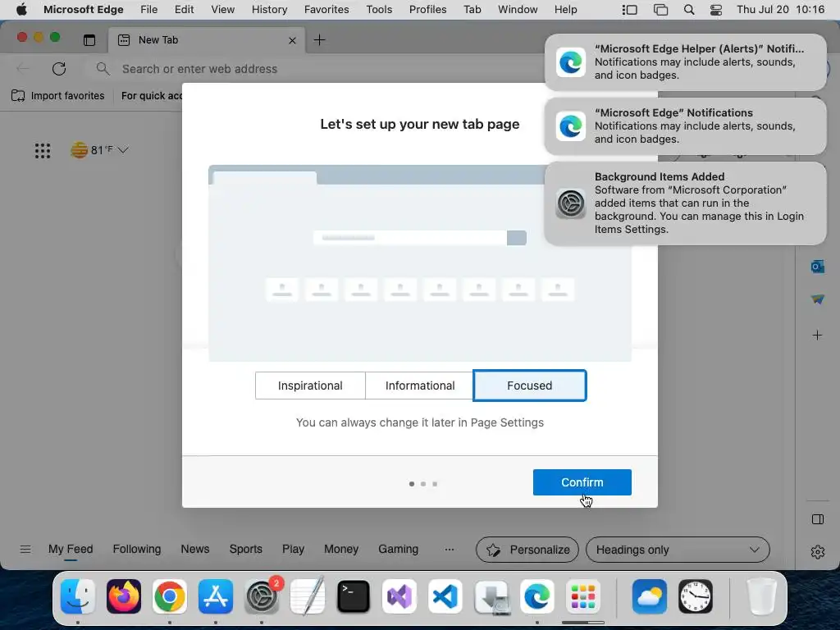Select the Focused layout option

click(529, 386)
